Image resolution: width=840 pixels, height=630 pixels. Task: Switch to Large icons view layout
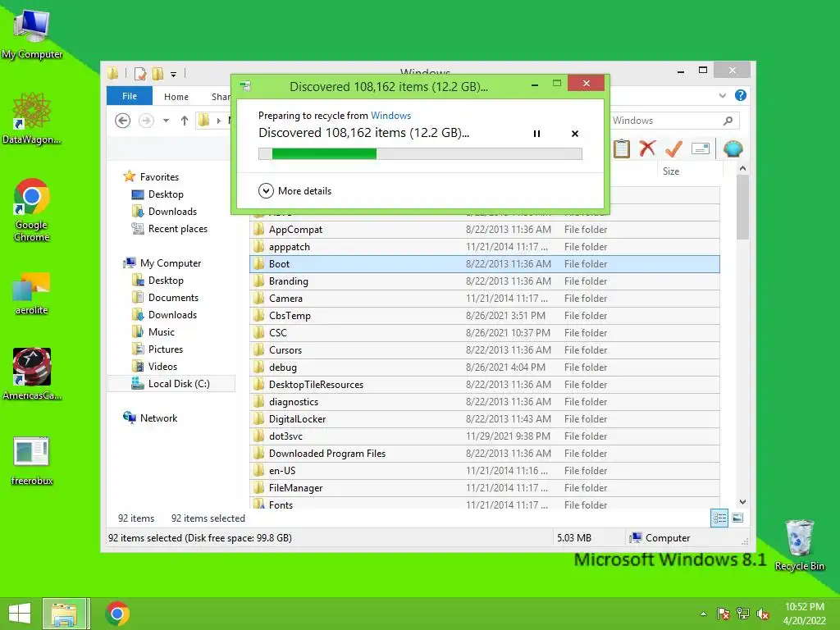click(x=737, y=518)
